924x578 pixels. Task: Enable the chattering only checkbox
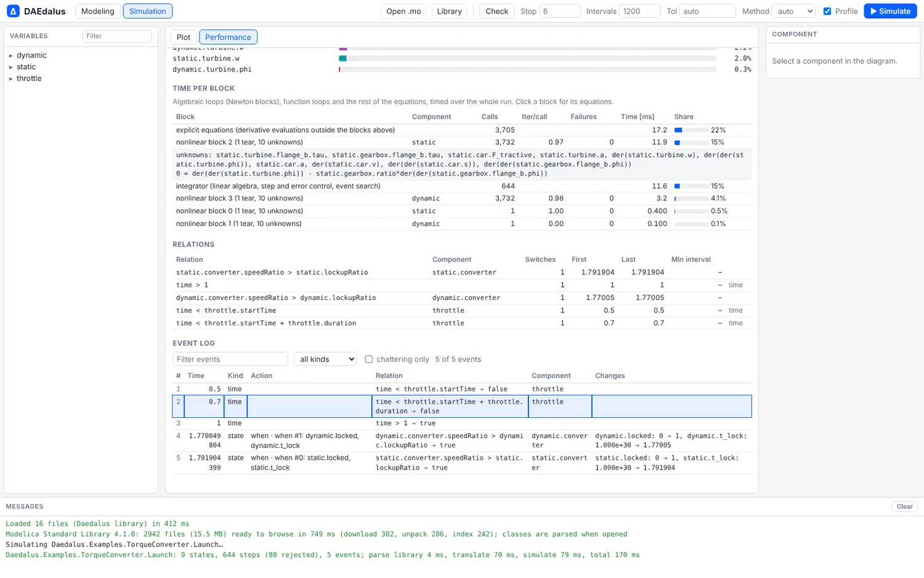coord(368,359)
